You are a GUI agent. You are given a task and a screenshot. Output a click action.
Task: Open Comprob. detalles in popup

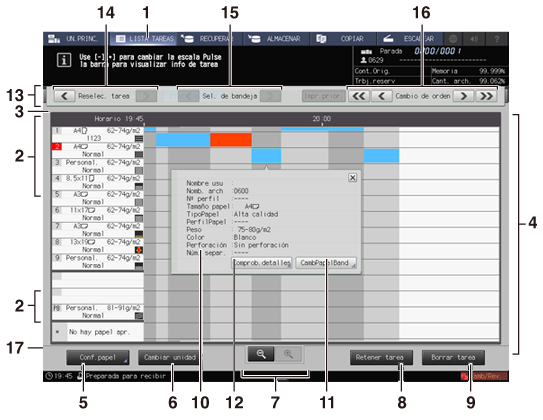(261, 263)
